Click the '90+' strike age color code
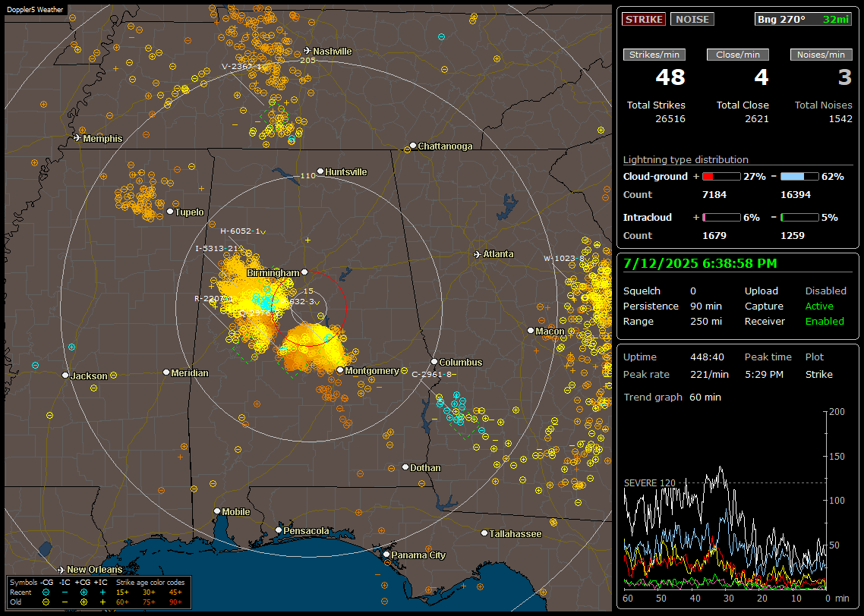 [176, 602]
